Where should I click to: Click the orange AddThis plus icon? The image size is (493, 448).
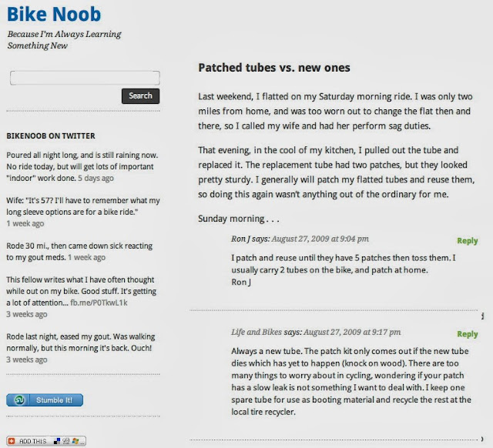12,441
